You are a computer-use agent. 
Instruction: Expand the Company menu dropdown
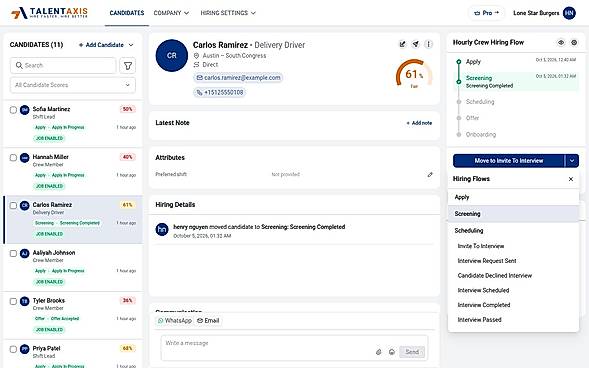click(x=171, y=13)
